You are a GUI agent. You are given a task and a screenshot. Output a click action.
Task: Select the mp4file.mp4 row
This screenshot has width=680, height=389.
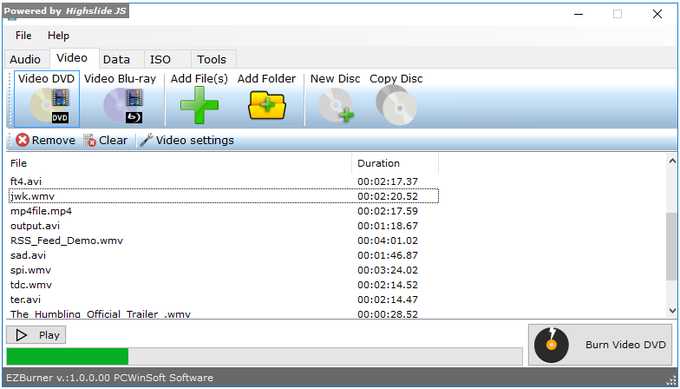(223, 211)
